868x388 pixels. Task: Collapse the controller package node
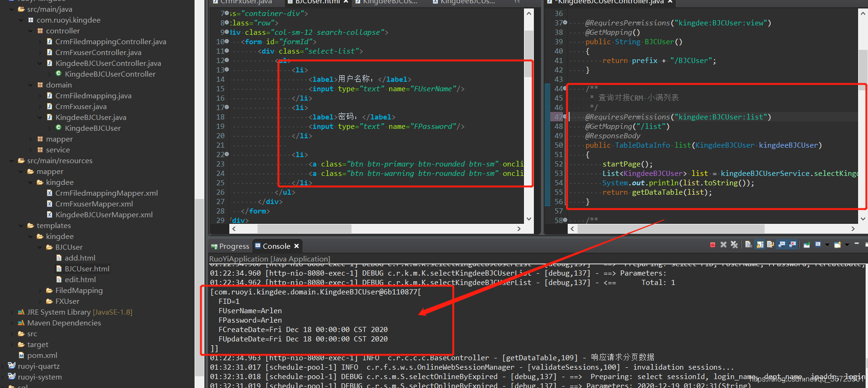[x=31, y=31]
